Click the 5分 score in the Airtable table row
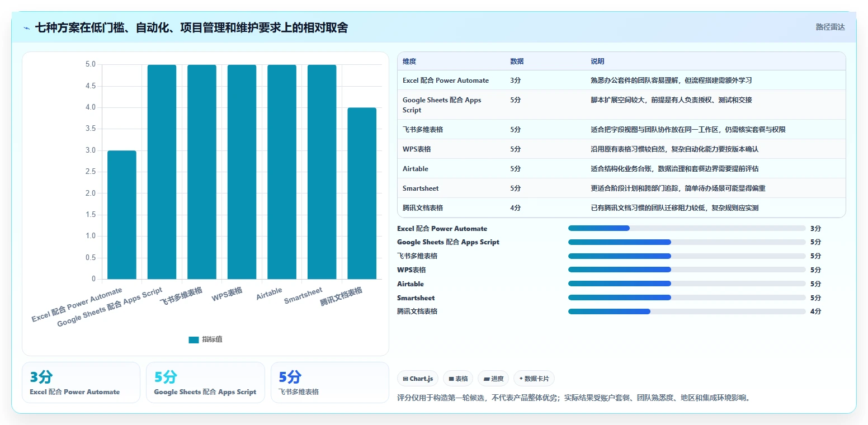This screenshot has height=425, width=868. point(515,169)
